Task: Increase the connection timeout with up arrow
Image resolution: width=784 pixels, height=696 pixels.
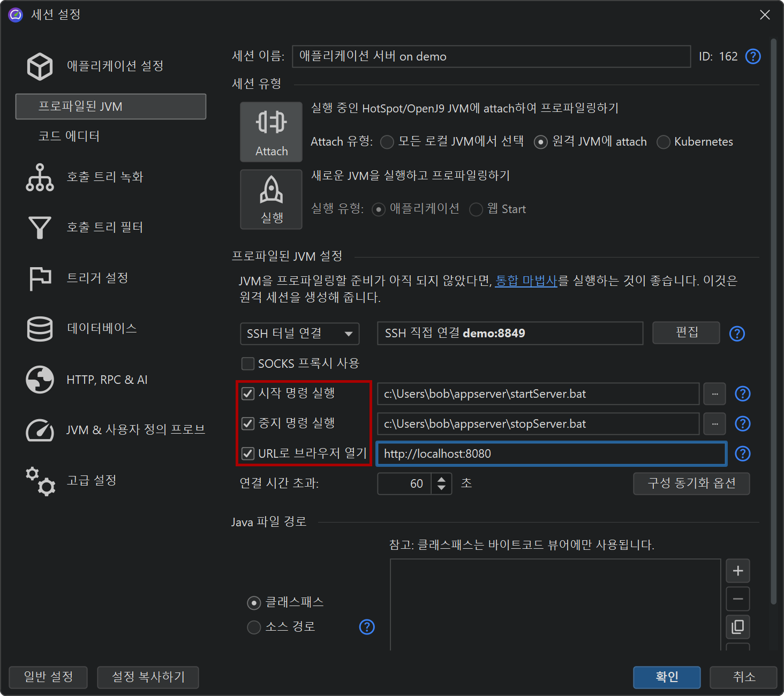Action: point(441,479)
